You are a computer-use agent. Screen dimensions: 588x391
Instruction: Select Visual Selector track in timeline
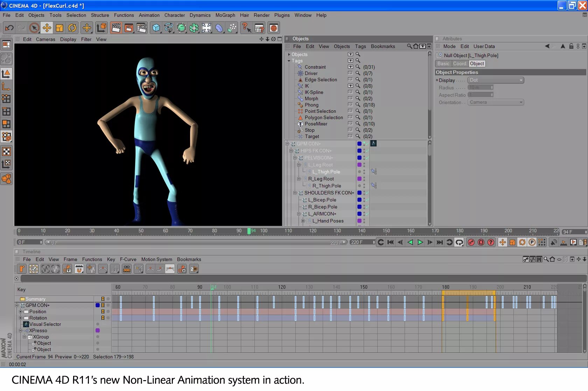[45, 324]
